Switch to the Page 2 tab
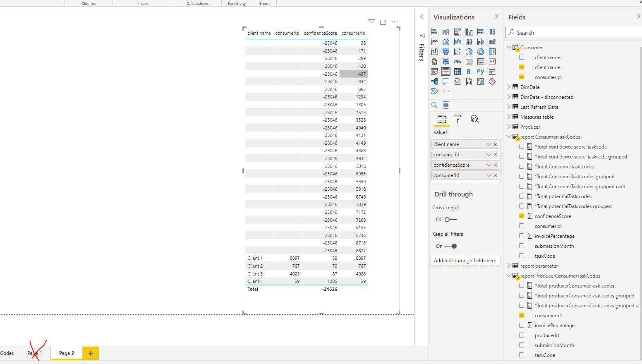Viewport: 642px width, 364px height. click(x=67, y=353)
